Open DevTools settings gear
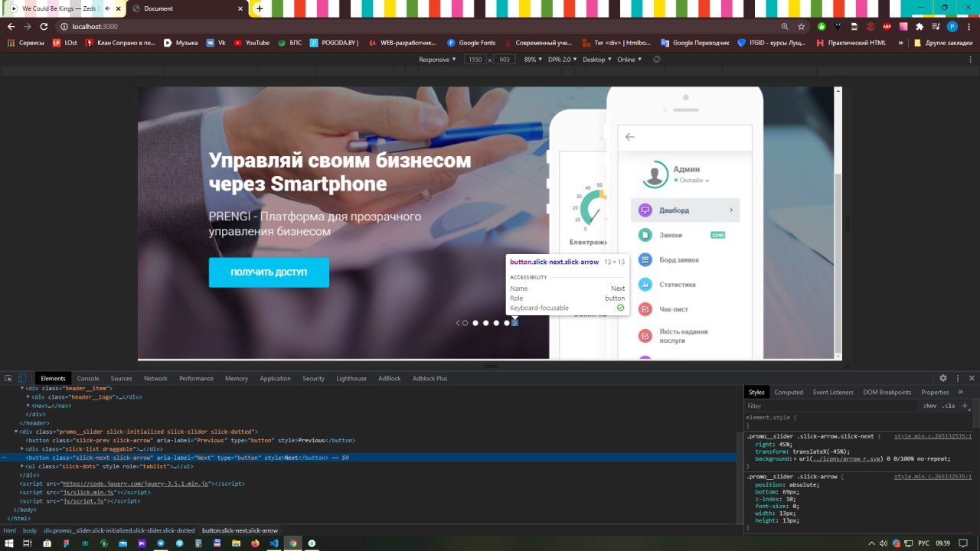This screenshot has height=551, width=980. click(943, 378)
